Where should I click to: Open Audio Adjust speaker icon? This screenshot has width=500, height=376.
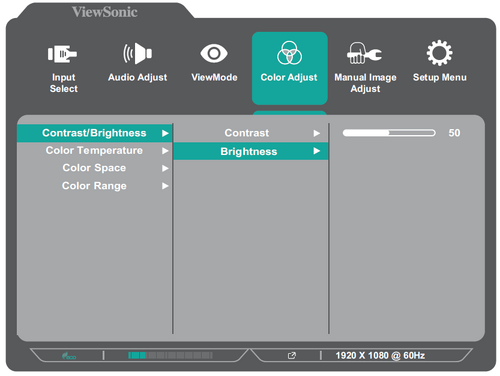[137, 53]
